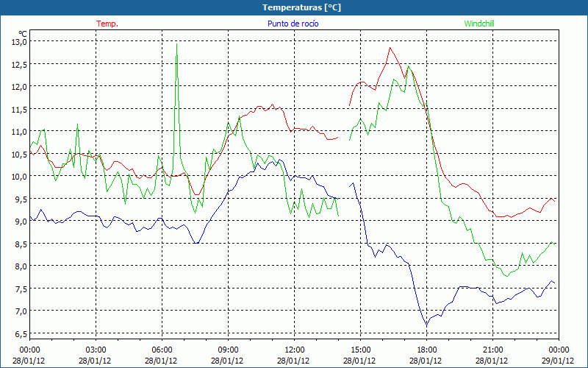Click the 12:00 time axis label

[295, 350]
